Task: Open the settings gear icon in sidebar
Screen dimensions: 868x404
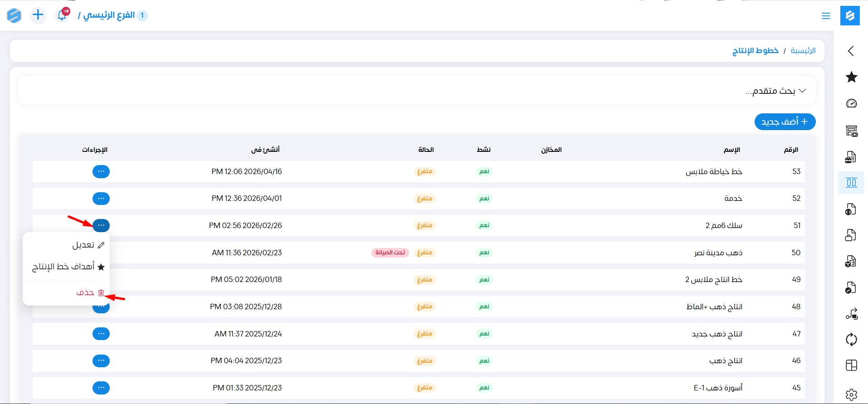Action: tap(851, 394)
